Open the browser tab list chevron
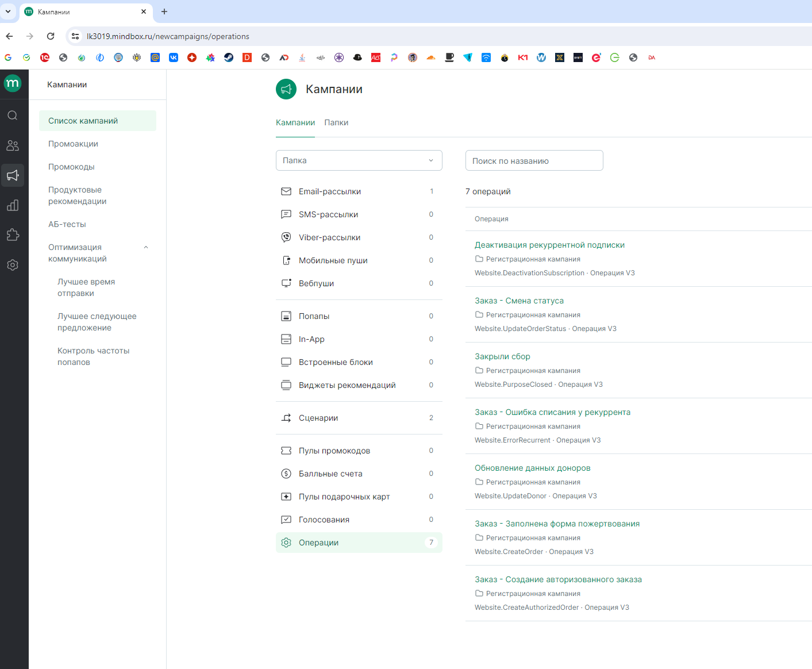Viewport: 812px width, 669px height. 8,11
